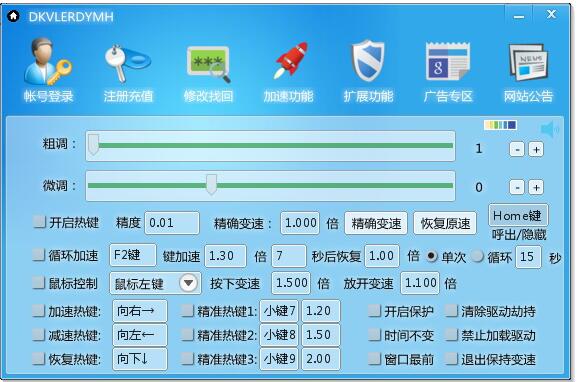The image size is (577, 382).
Task: Click 向左← hotkey field
Action: point(139,335)
